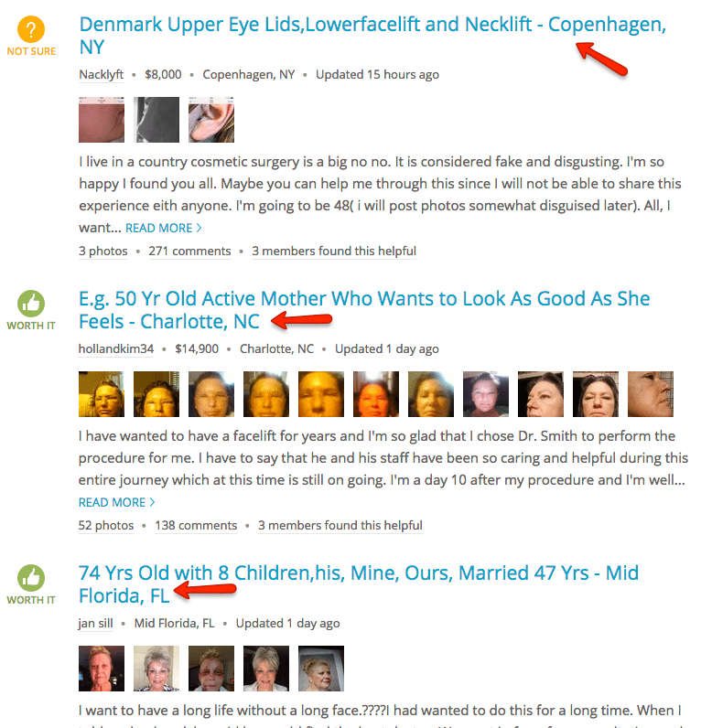This screenshot has width=701, height=728.
Task: View Nacklyft's user profile
Action: point(102,75)
